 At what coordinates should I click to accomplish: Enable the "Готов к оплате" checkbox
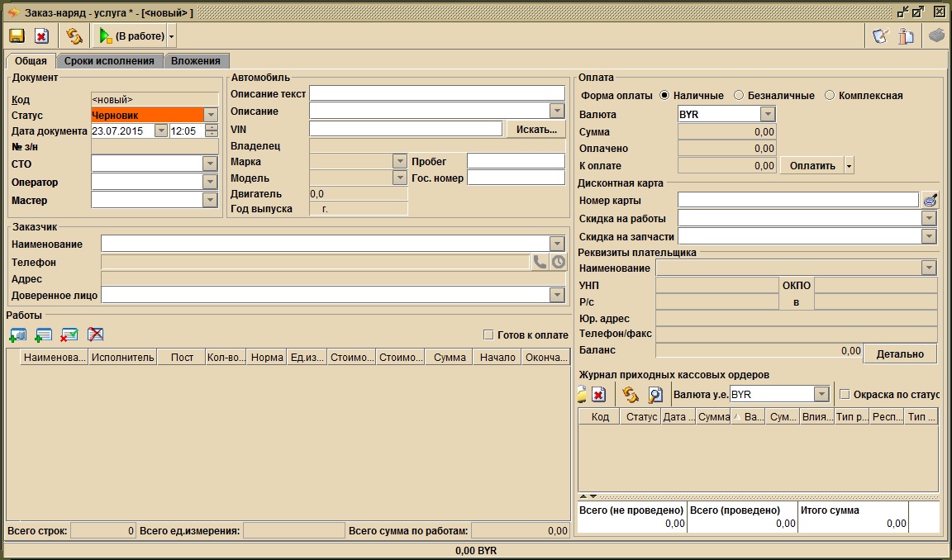488,335
